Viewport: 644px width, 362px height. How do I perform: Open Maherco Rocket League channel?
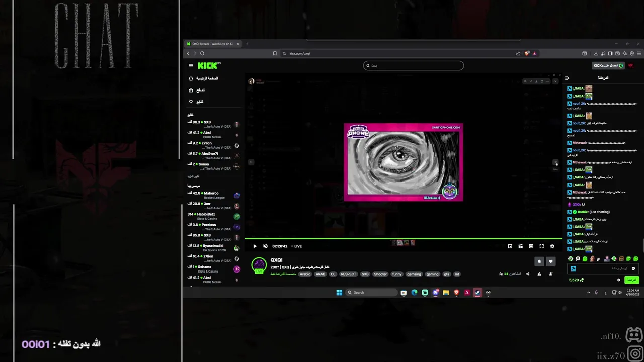[x=214, y=195]
